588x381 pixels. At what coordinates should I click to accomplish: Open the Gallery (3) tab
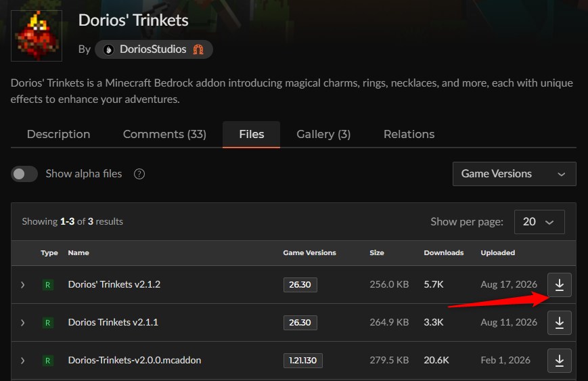323,134
